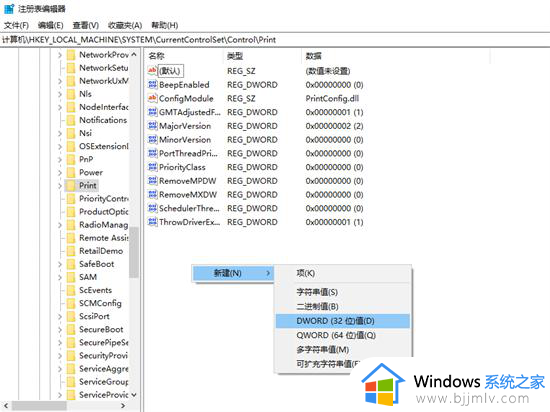The width and height of the screenshot is (550, 412).
Task: Click the Power folder icon
Action: (x=71, y=172)
